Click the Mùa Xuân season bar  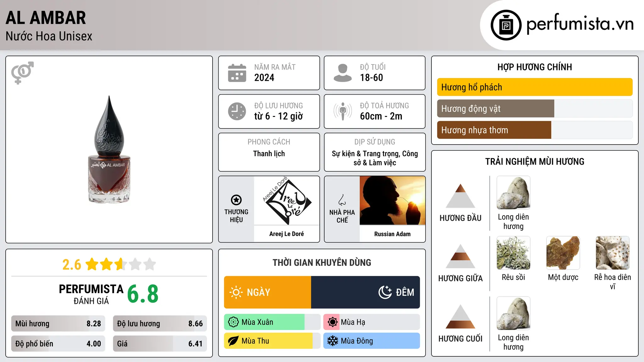point(272,322)
